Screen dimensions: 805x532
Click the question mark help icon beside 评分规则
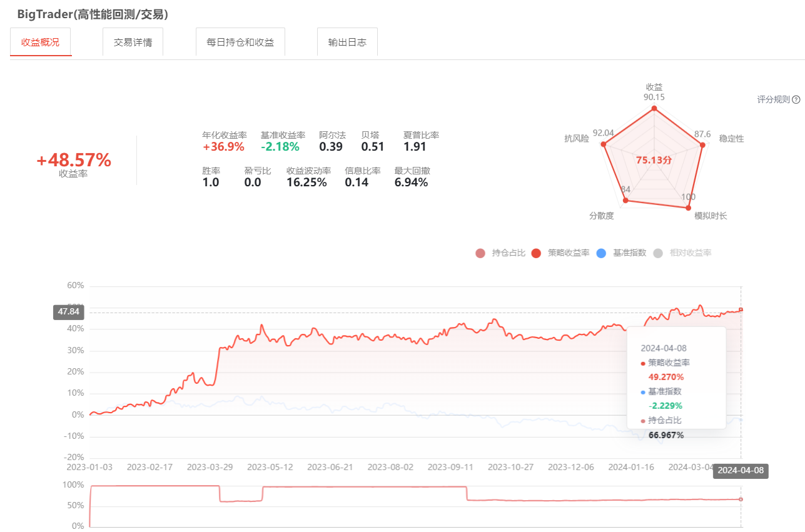(x=796, y=100)
